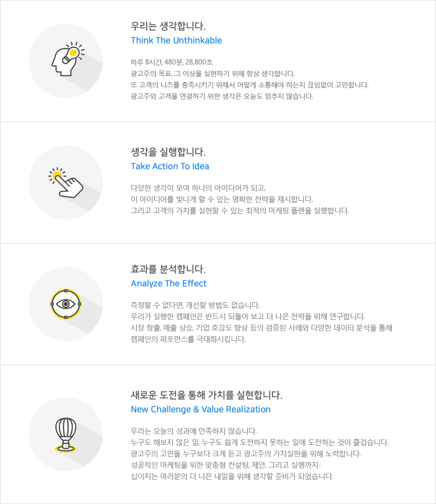The height and width of the screenshot is (504, 436).
Task: Click 'Think The Unthinkable' blue subtitle
Action: point(176,41)
